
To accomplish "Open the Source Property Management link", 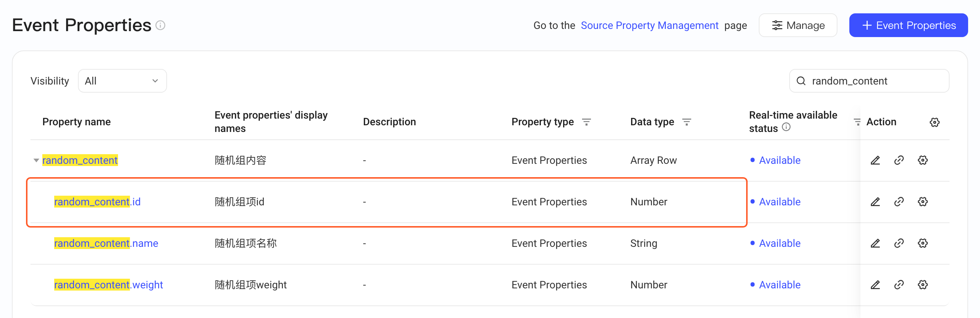I will (x=649, y=26).
